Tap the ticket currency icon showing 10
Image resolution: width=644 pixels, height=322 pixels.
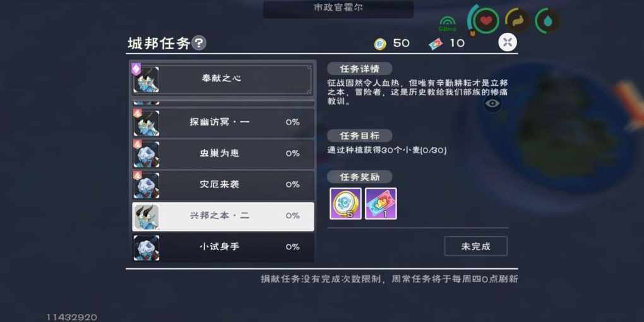[436, 44]
